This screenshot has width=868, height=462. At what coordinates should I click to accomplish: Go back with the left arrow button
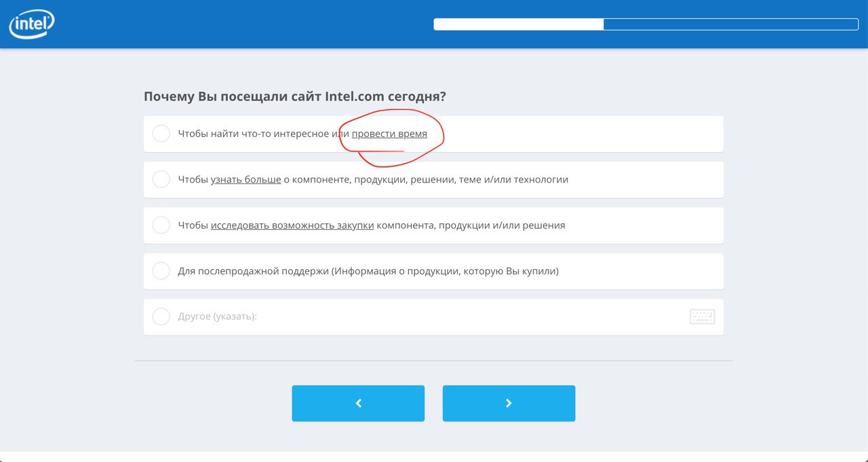coord(358,404)
